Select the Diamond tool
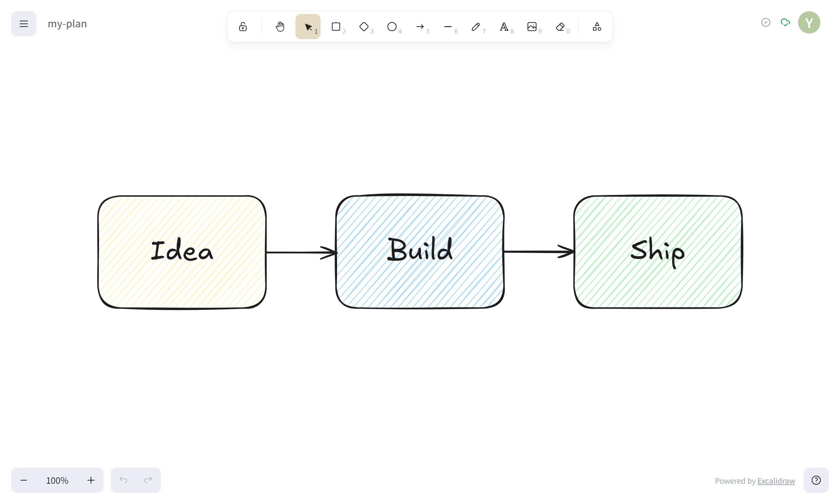The width and height of the screenshot is (840, 504). coord(364,26)
